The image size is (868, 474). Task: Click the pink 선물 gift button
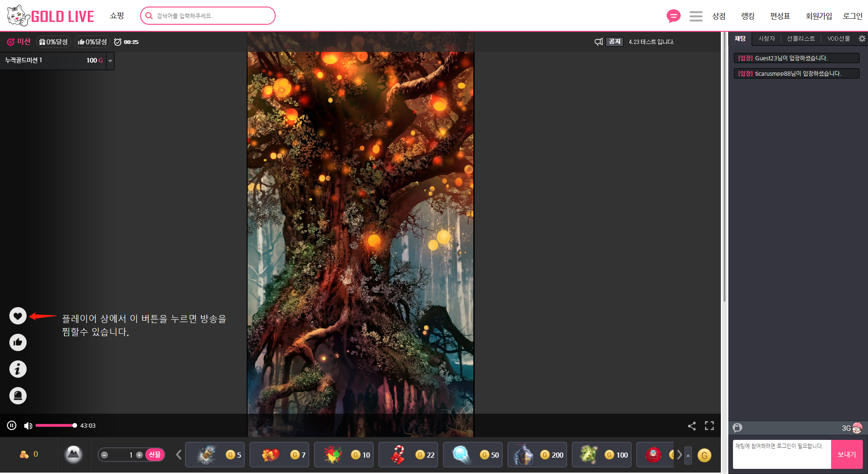155,455
